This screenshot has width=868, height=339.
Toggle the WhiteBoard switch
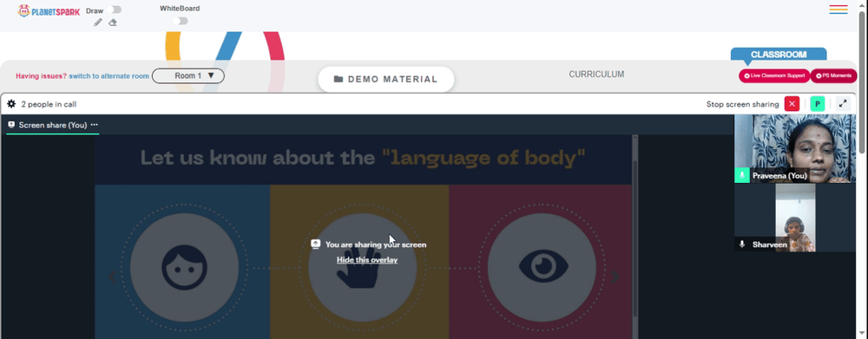point(181,21)
